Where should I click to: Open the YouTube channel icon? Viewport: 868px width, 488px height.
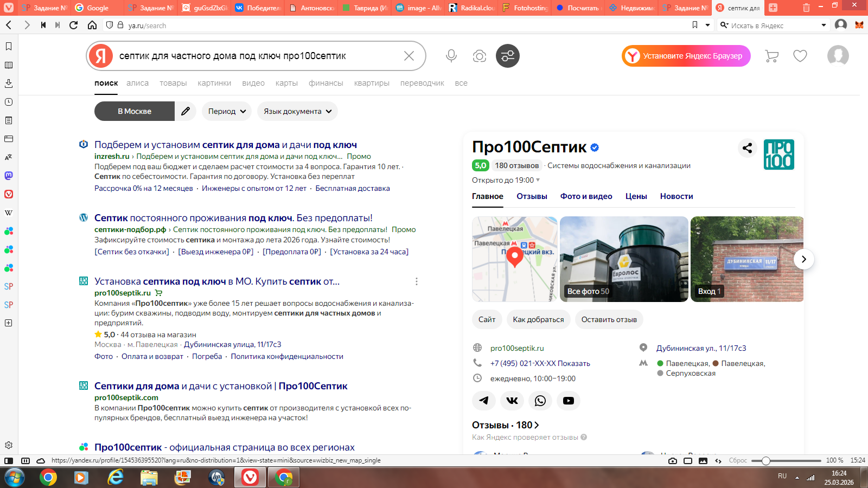(569, 401)
